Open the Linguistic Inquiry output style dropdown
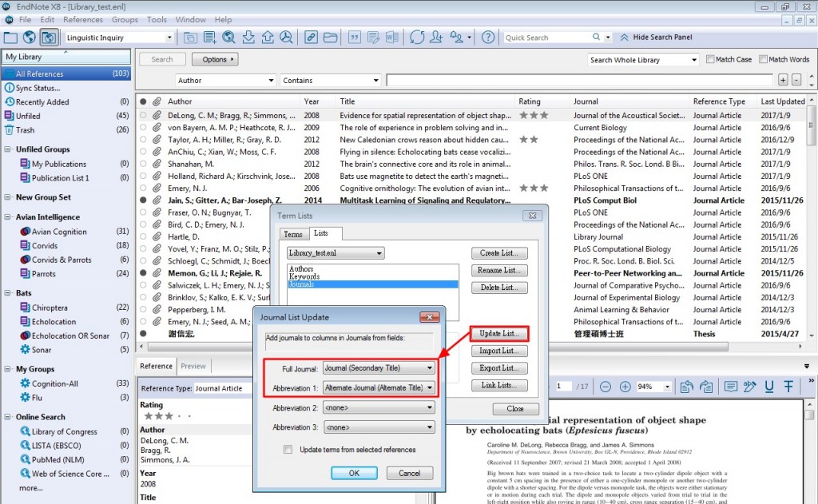Screen dimensions: 818x504 [x=169, y=38]
